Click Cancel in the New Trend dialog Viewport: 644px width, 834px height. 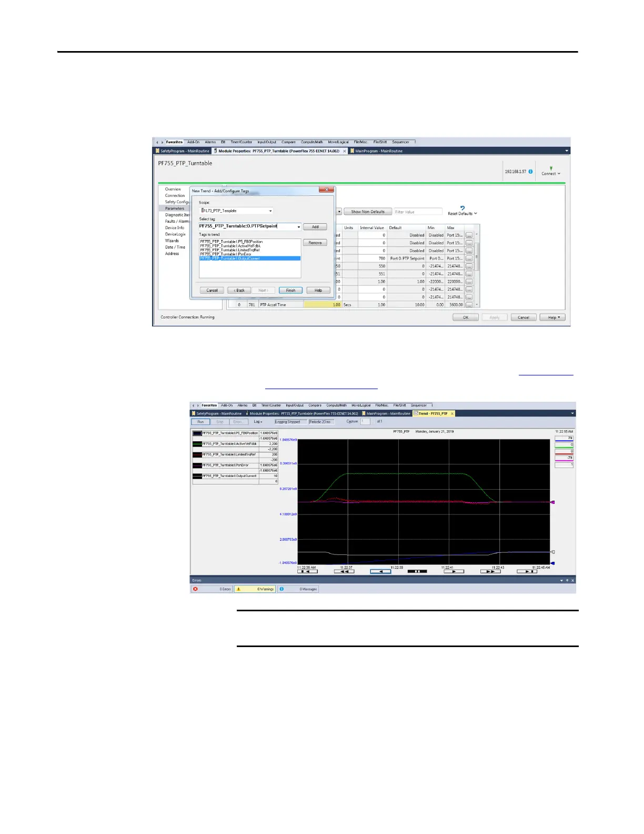point(212,290)
